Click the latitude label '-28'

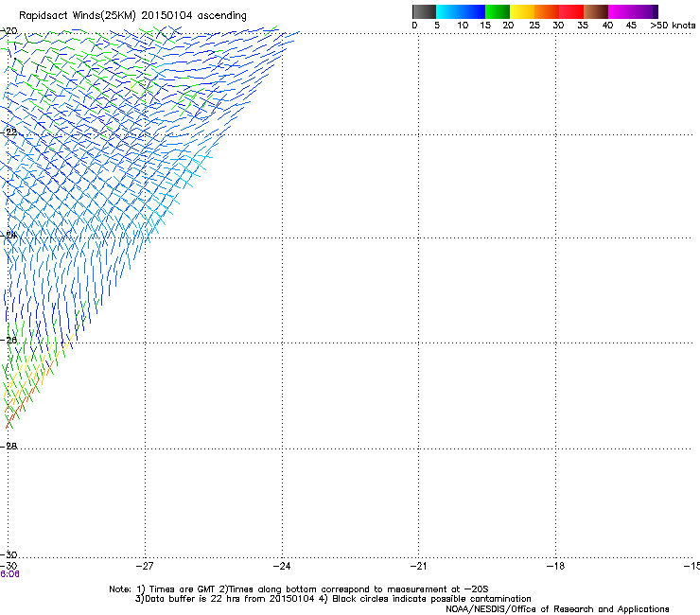9,447
